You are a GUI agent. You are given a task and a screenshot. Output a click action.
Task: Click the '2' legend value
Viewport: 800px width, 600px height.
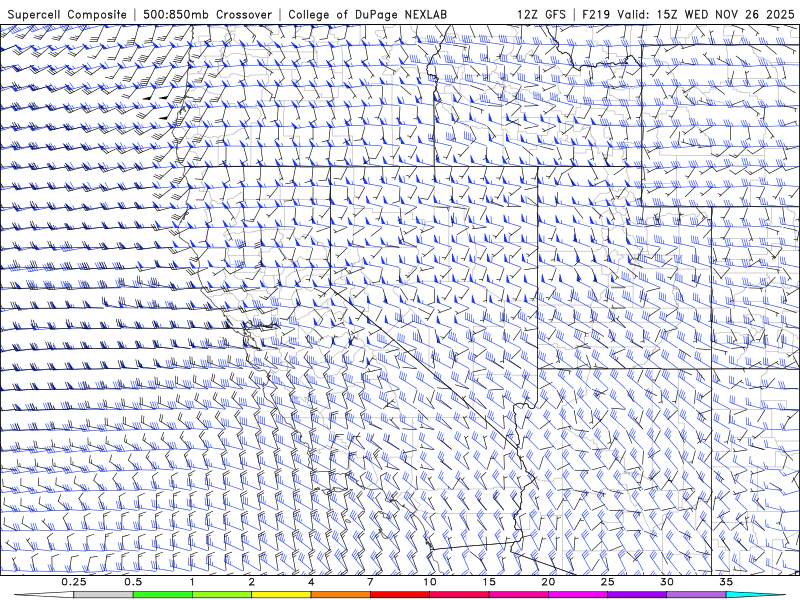252,582
